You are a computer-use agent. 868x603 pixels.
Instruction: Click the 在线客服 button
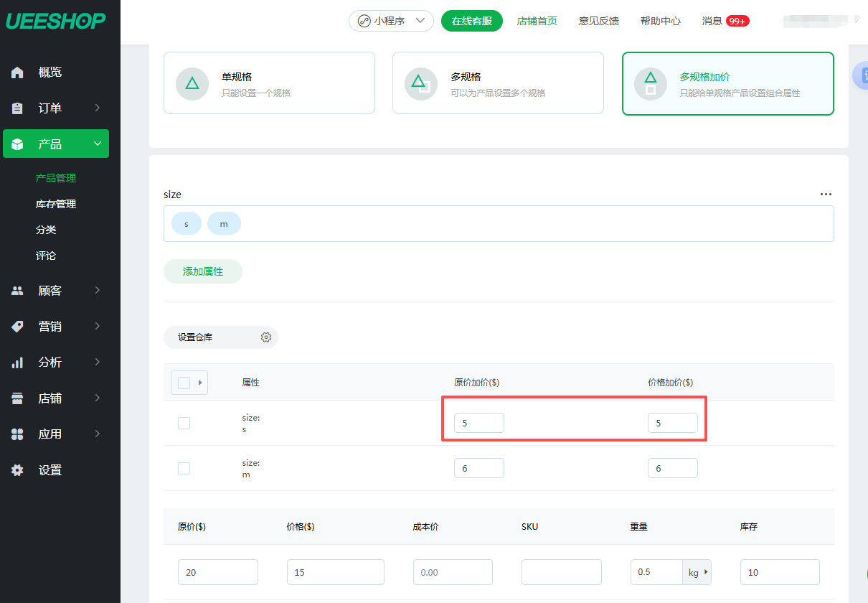[x=471, y=21]
